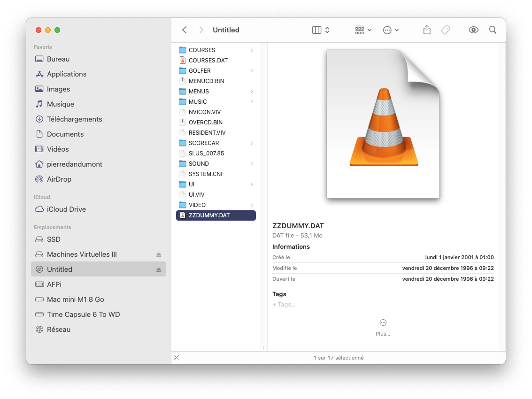Eject the Untitled disc

point(158,269)
